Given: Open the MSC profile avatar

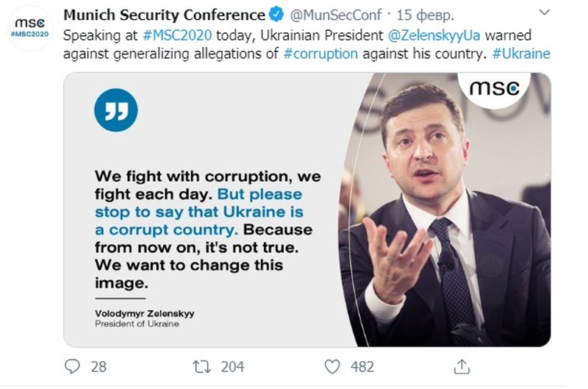Looking at the screenshot, I should pyautogui.click(x=30, y=29).
